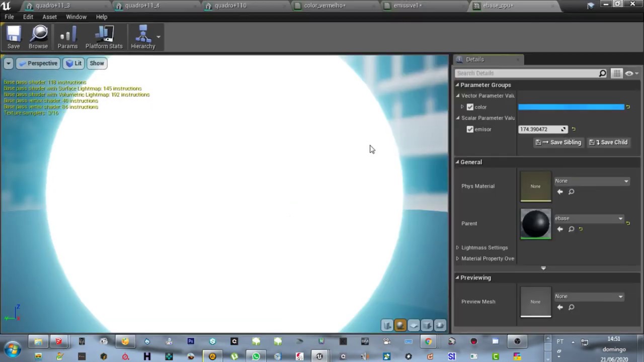Screen dimensions: 644x362
Task: Save the material instance with the Save icon
Action: pos(14,37)
